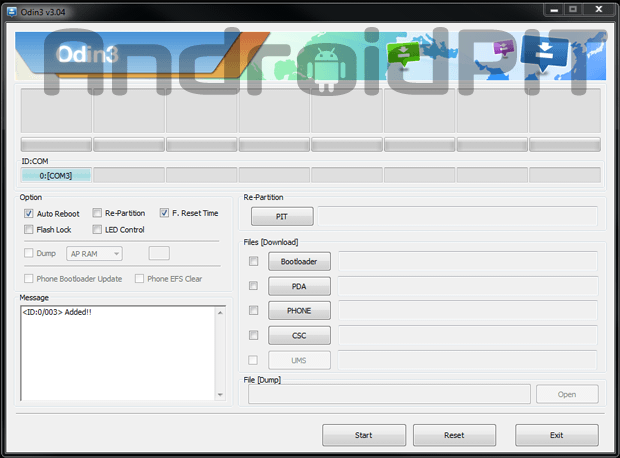Click the PIT file path field
The height and width of the screenshot is (458, 620).
pyautogui.click(x=457, y=216)
